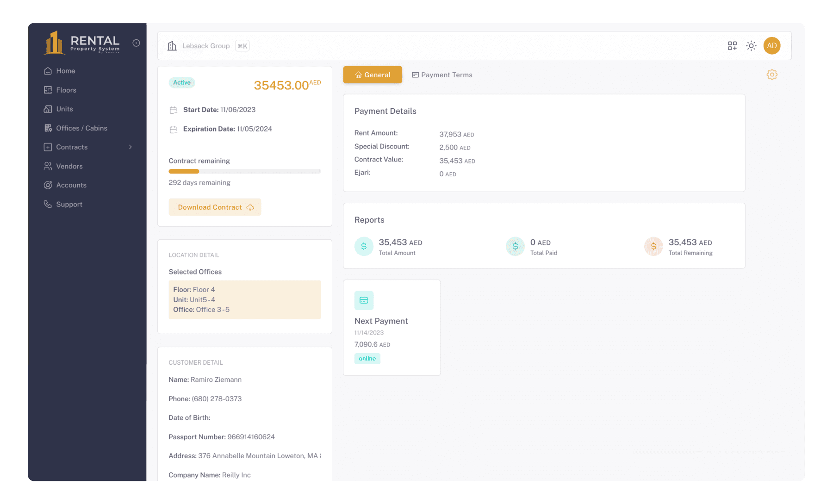This screenshot has width=833, height=504.
Task: Click the passport number 966914160624
Action: click(x=251, y=437)
